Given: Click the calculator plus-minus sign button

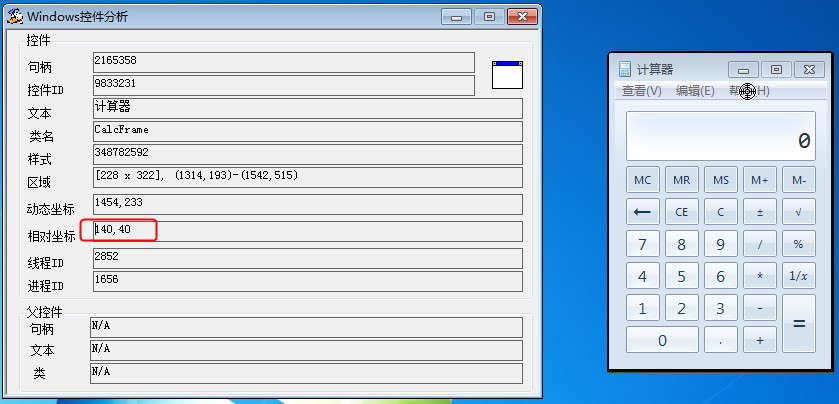Looking at the screenshot, I should click(760, 212).
